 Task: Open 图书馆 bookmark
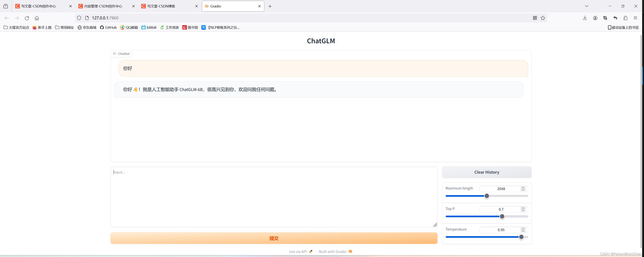pos(190,27)
